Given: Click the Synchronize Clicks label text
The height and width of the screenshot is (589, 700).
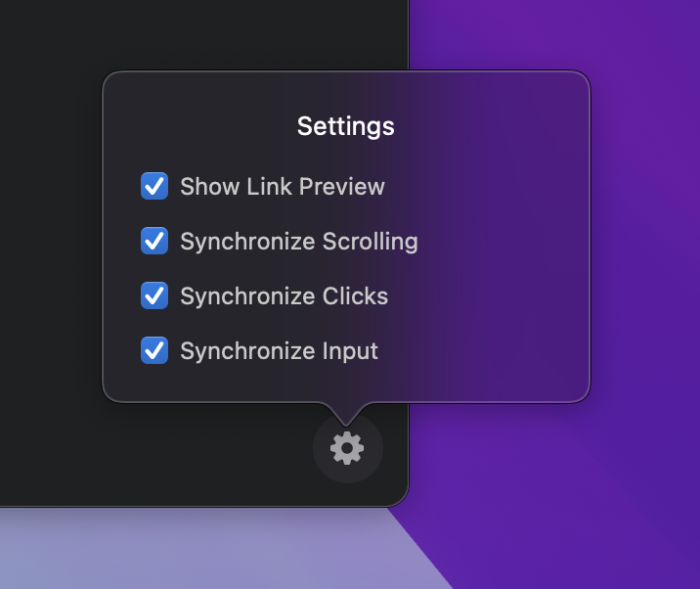Looking at the screenshot, I should pos(284,296).
